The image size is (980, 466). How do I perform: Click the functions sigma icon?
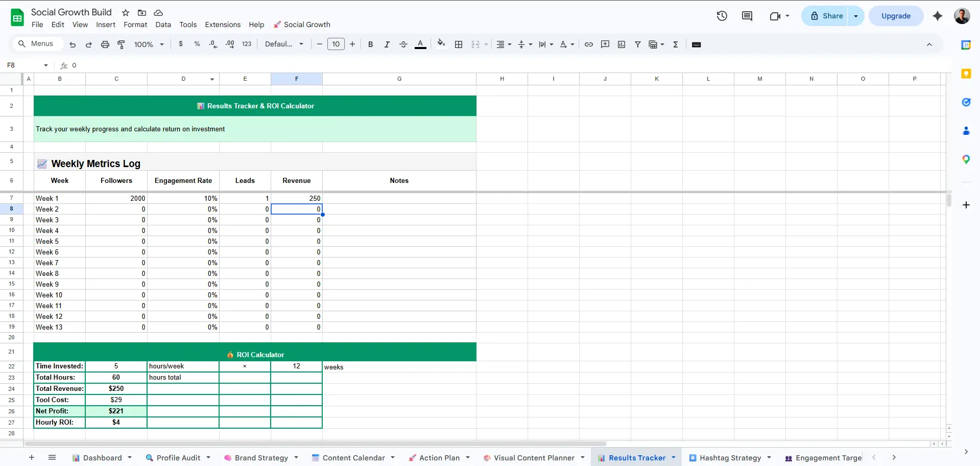(x=676, y=44)
